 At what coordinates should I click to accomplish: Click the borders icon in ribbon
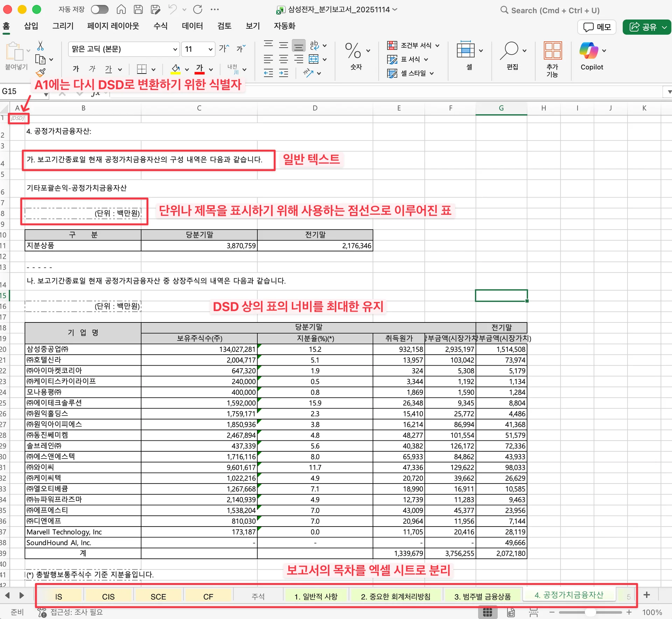coord(141,69)
